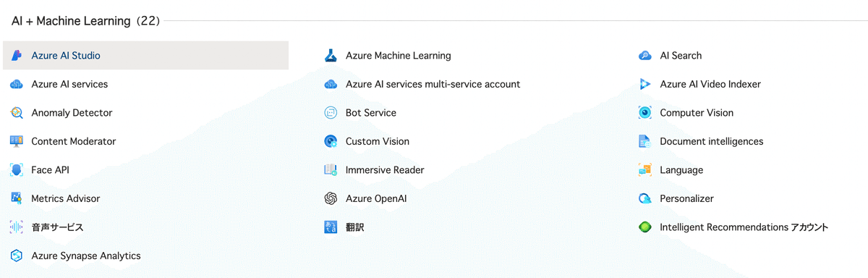Open Document intelligences
Viewport: 868px width, 278px height.
click(x=712, y=141)
